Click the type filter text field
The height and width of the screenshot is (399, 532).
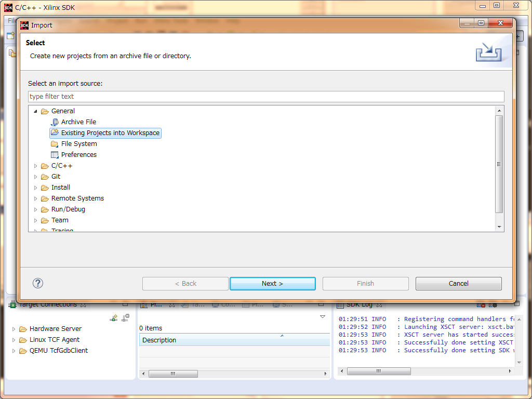click(x=266, y=96)
